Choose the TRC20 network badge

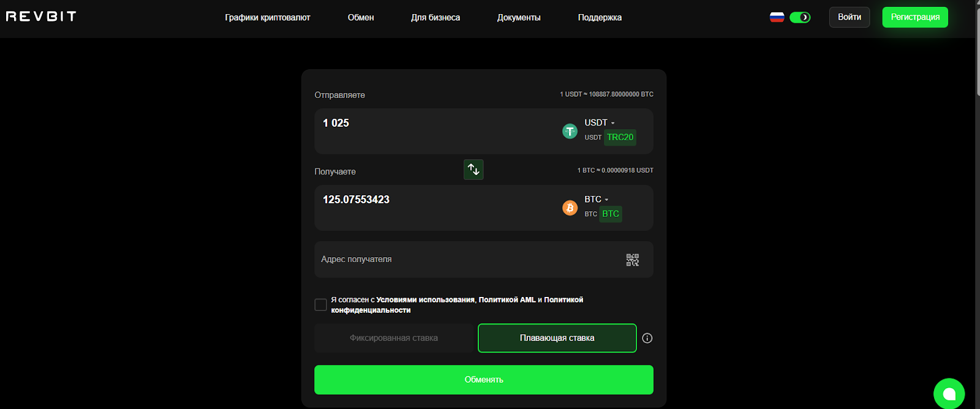tap(620, 137)
